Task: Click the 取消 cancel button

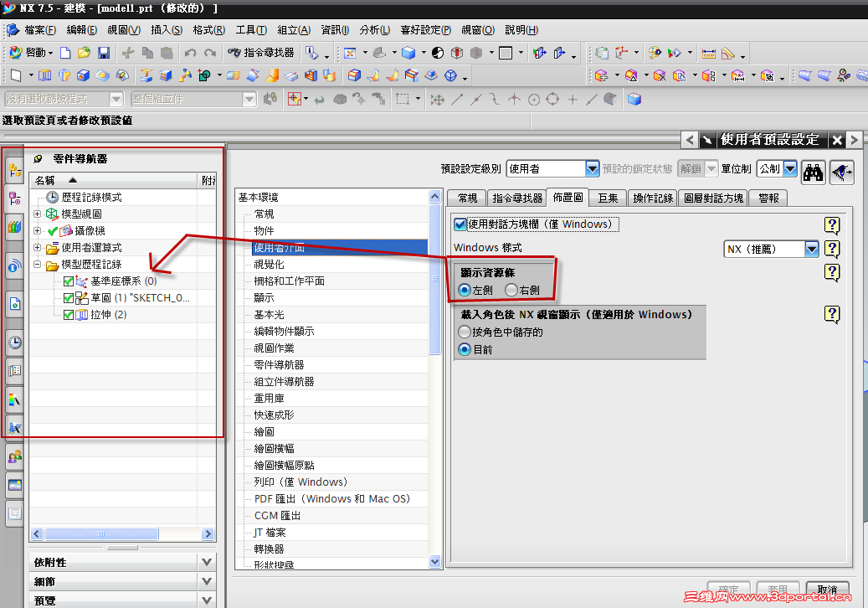Action: click(x=827, y=590)
